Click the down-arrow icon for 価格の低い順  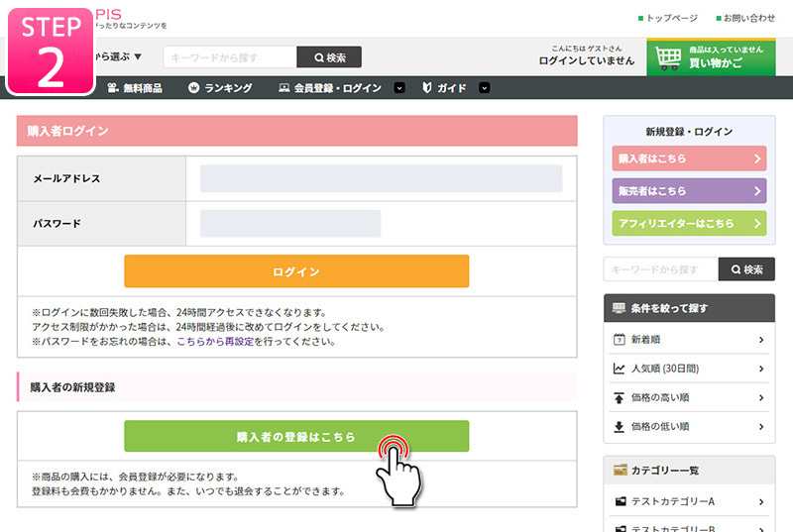pyautogui.click(x=619, y=427)
